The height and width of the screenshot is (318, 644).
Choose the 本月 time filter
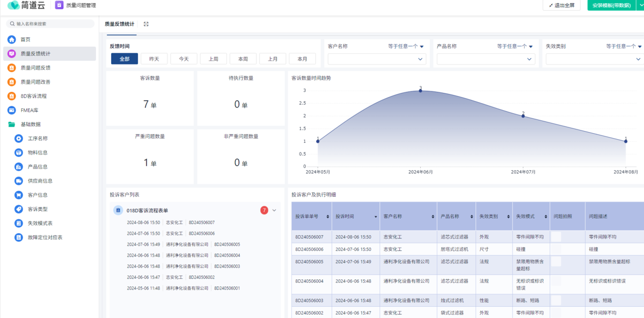(302, 59)
